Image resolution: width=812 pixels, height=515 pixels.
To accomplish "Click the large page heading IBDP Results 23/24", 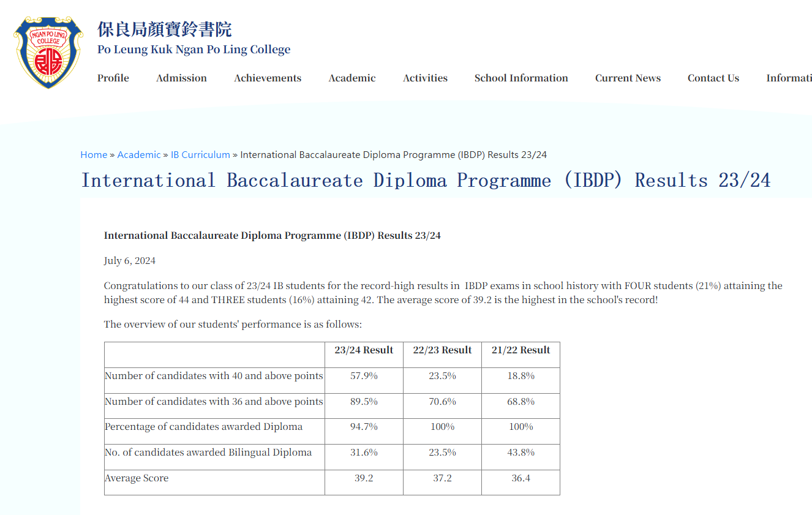I will [x=426, y=181].
